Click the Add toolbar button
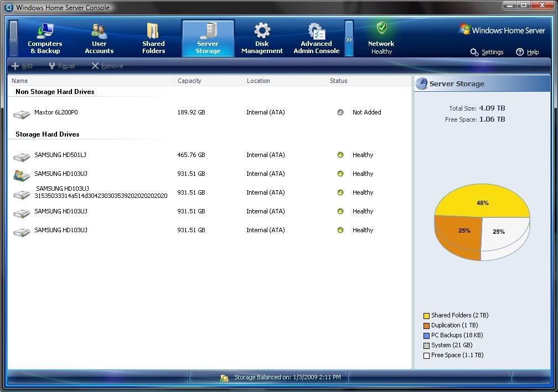Screen dimensions: 558x392 point(22,66)
